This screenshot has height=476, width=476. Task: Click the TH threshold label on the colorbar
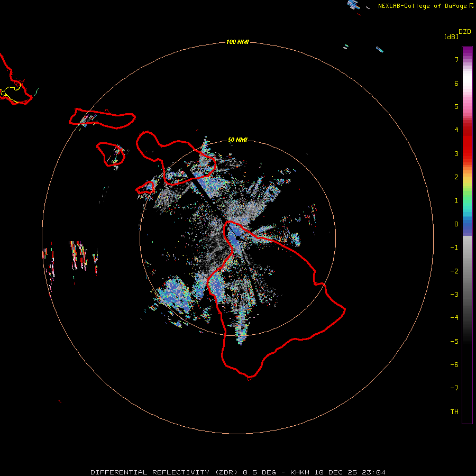point(454,412)
